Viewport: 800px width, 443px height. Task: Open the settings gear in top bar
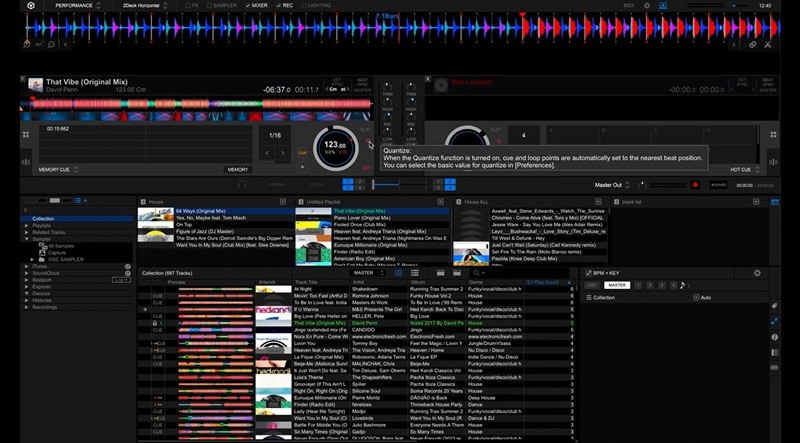point(647,6)
